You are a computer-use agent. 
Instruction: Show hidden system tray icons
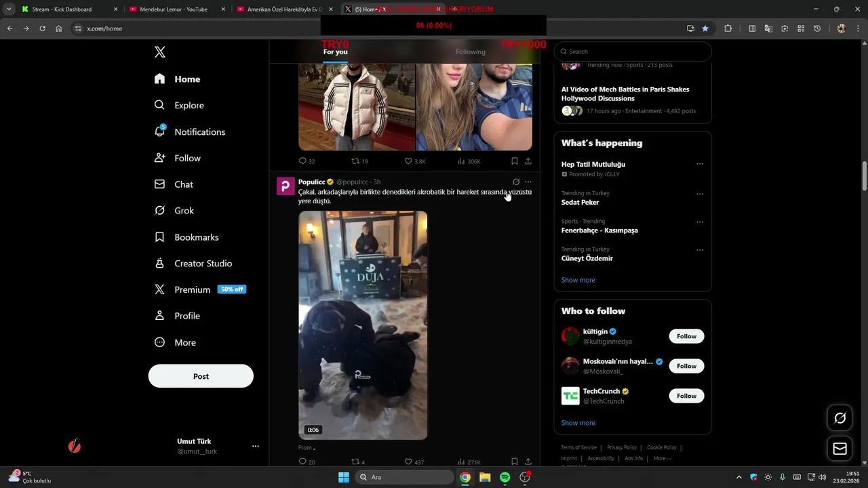coord(738,477)
